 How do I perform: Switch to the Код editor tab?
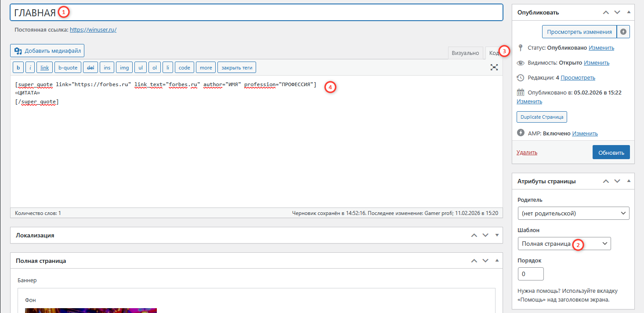pyautogui.click(x=493, y=53)
